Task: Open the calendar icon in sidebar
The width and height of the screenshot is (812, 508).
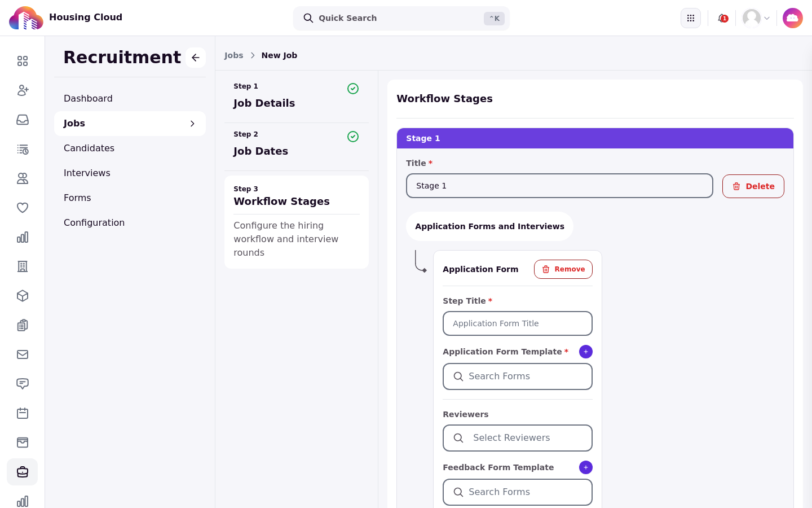Action: point(23,413)
